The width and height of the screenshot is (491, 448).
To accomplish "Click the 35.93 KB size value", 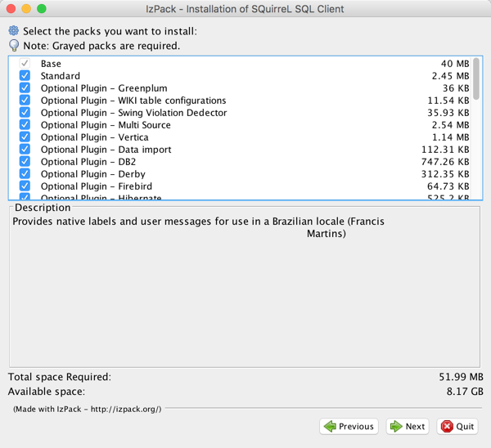I will [x=448, y=113].
